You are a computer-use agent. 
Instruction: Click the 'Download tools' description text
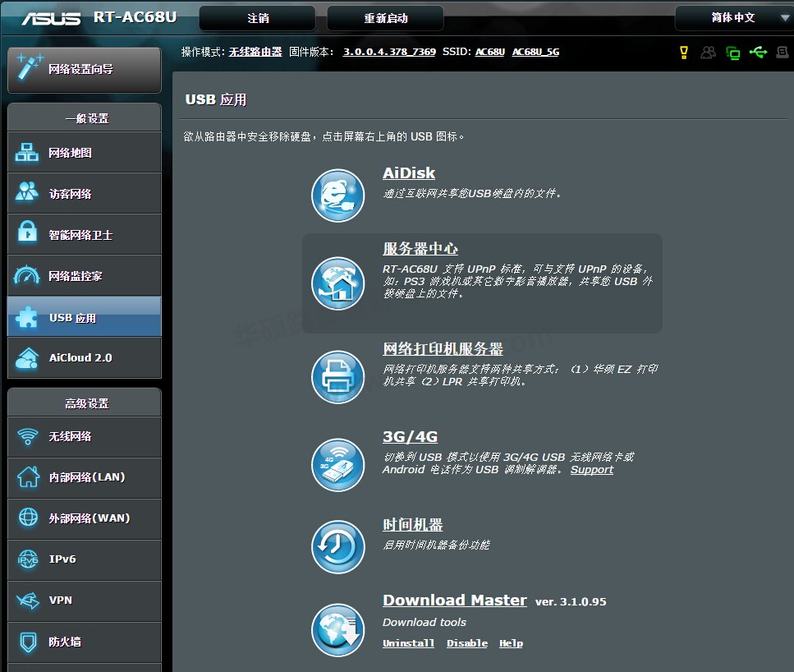[425, 622]
